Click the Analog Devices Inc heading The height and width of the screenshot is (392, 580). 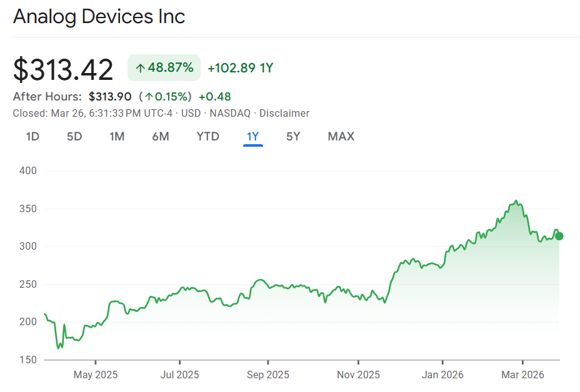pyautogui.click(x=99, y=16)
